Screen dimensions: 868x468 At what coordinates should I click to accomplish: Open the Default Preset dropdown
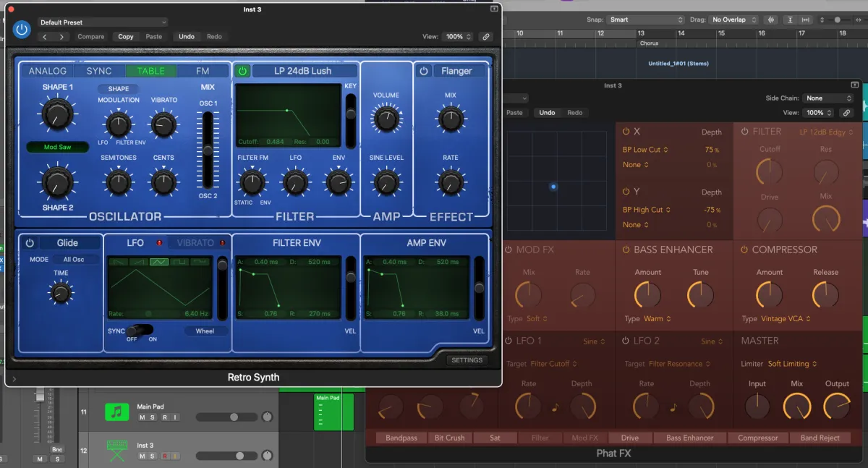(101, 22)
